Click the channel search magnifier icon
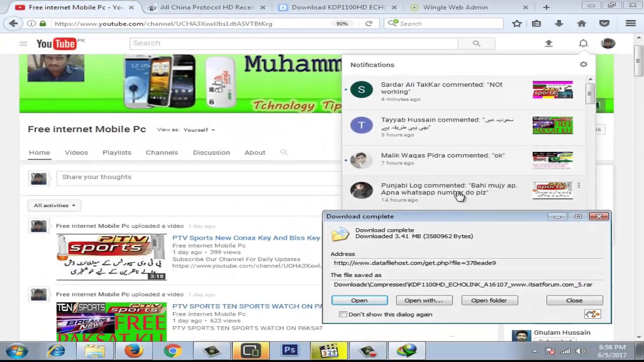 click(x=284, y=152)
